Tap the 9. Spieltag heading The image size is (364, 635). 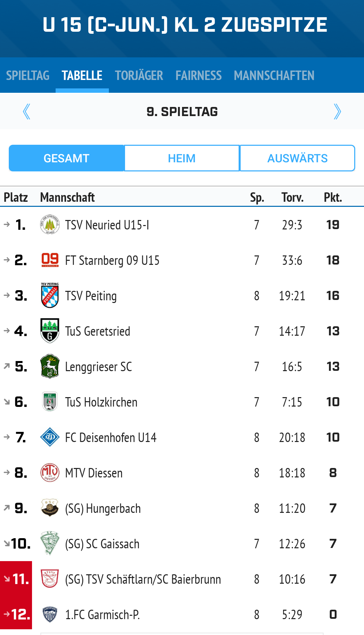click(x=182, y=112)
